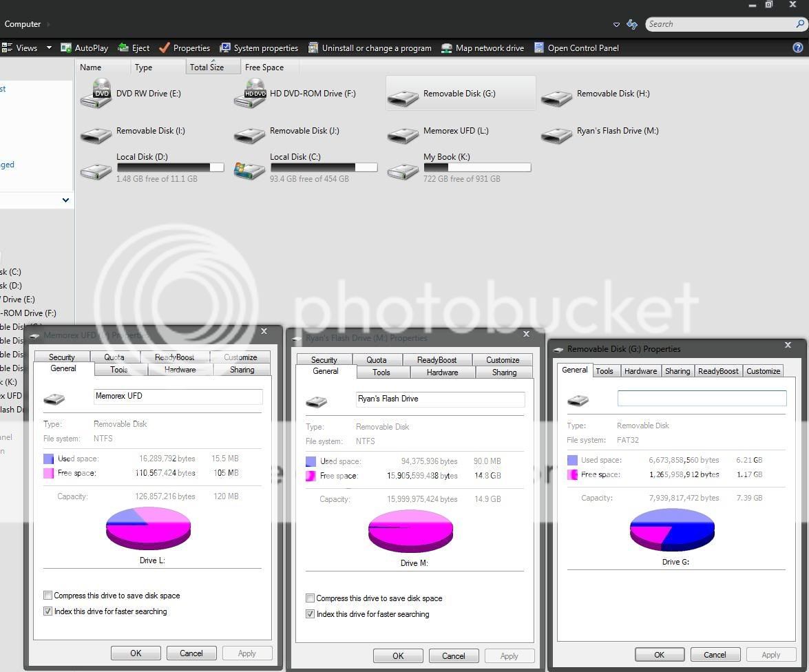Enable Compress this drive in Ryan's Flash Drive dialog

coord(310,598)
